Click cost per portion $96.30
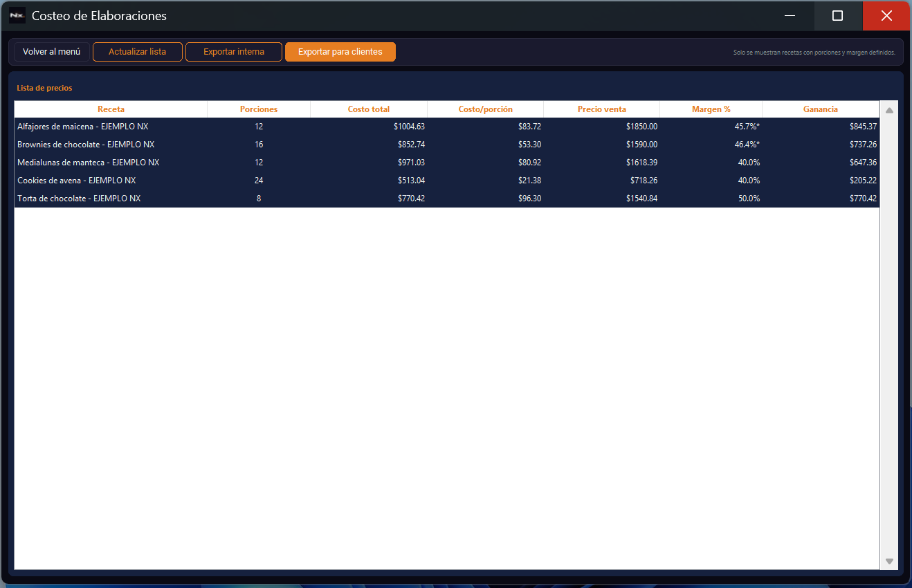Viewport: 912px width, 588px height. (529, 199)
